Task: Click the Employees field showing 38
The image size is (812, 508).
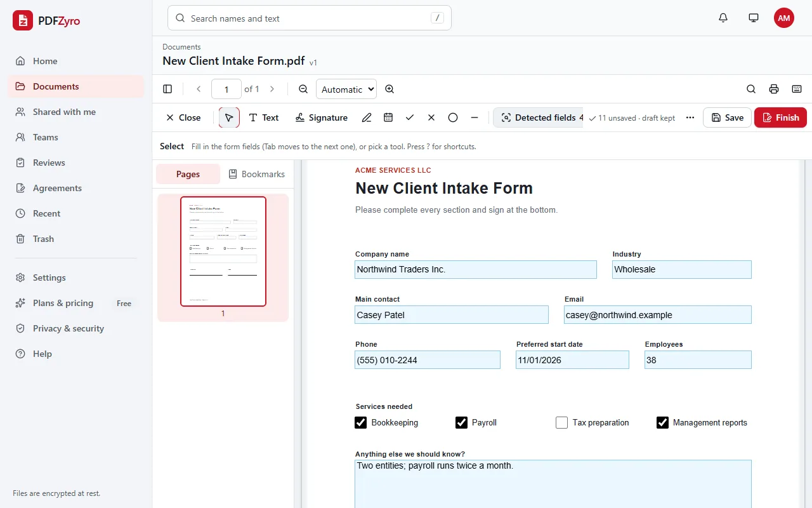Action: point(698,360)
